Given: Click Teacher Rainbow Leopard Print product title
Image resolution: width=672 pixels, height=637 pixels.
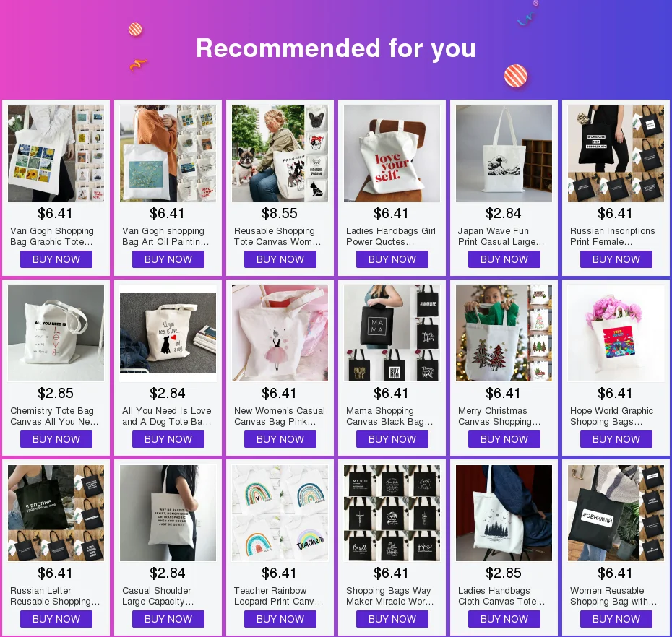Looking at the screenshot, I should coord(279,596).
